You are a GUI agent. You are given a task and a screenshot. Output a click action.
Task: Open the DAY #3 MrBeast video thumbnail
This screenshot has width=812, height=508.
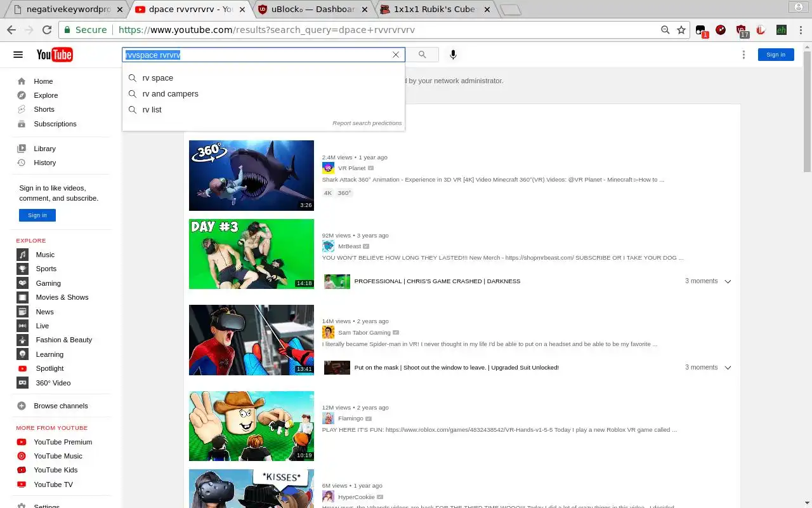[x=251, y=254]
